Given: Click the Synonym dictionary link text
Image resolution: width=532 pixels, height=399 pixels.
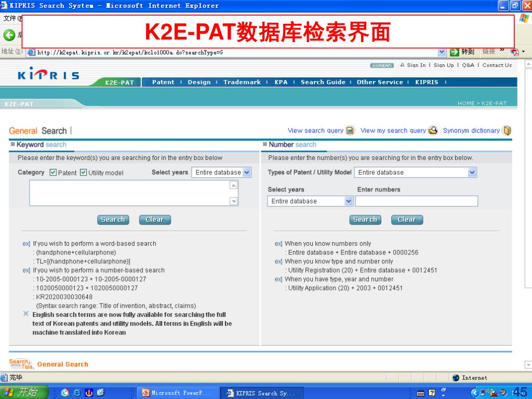Looking at the screenshot, I should click(x=471, y=130).
